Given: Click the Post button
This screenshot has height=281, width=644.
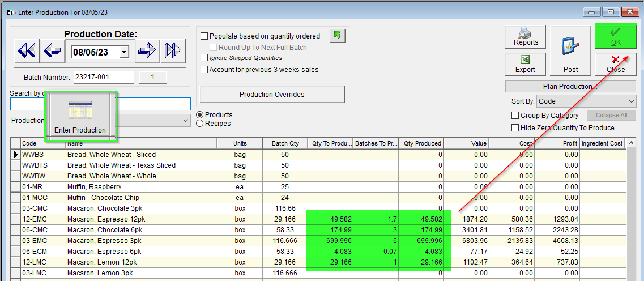Looking at the screenshot, I should (570, 50).
